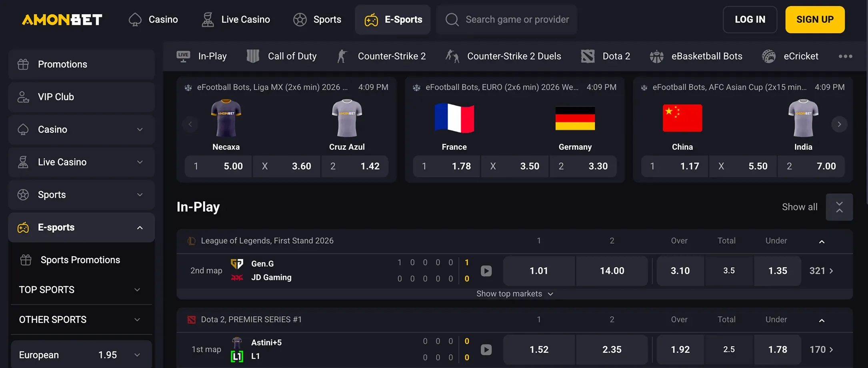Click the LOG IN button
Image resolution: width=868 pixels, height=368 pixels.
[750, 20]
